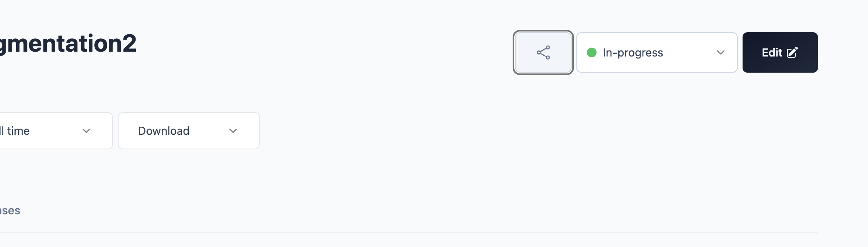Click the section heading ending in 'ases'

(10, 210)
